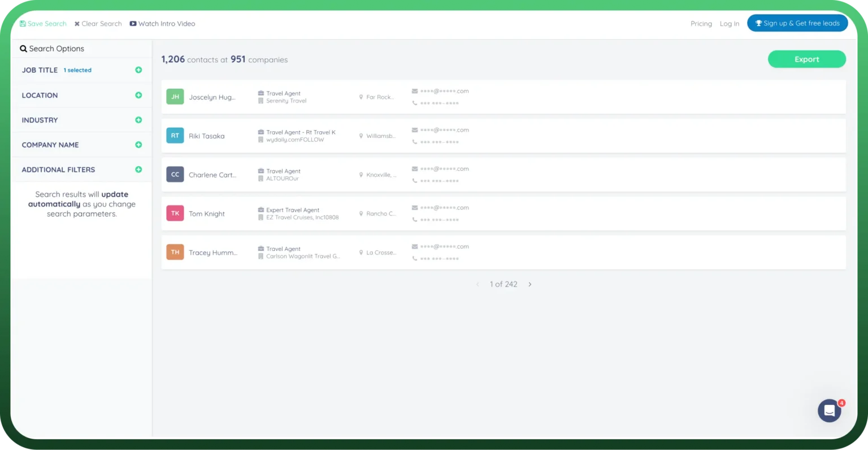
Task: Click Riki Tasaka's masked phone icon
Action: [415, 142]
